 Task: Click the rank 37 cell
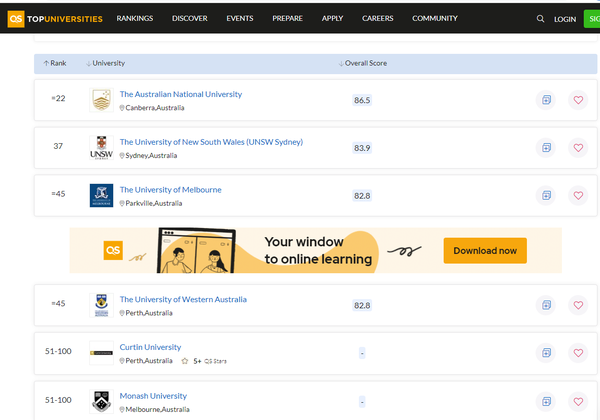58,146
